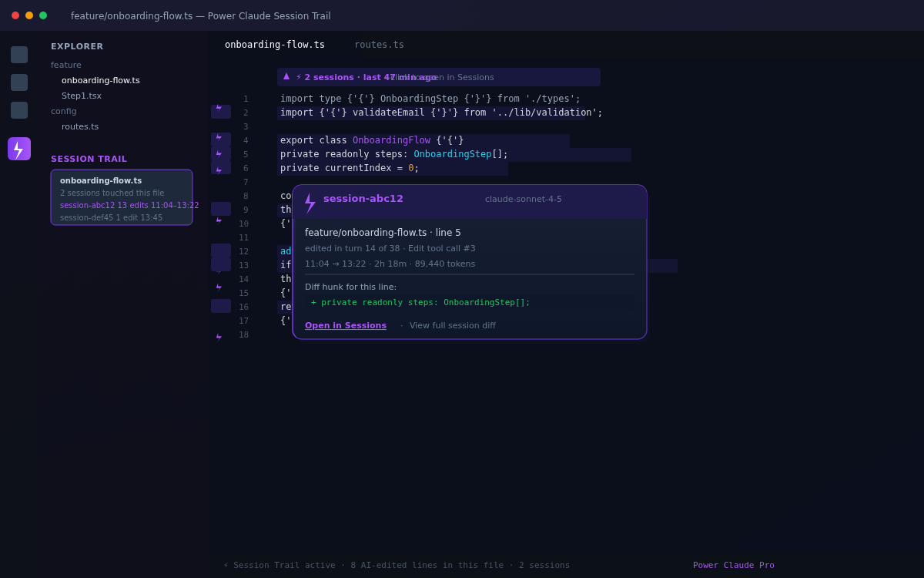The width and height of the screenshot is (924, 578).
Task: Click the '89,440 tokens' timing line
Action: click(390, 264)
